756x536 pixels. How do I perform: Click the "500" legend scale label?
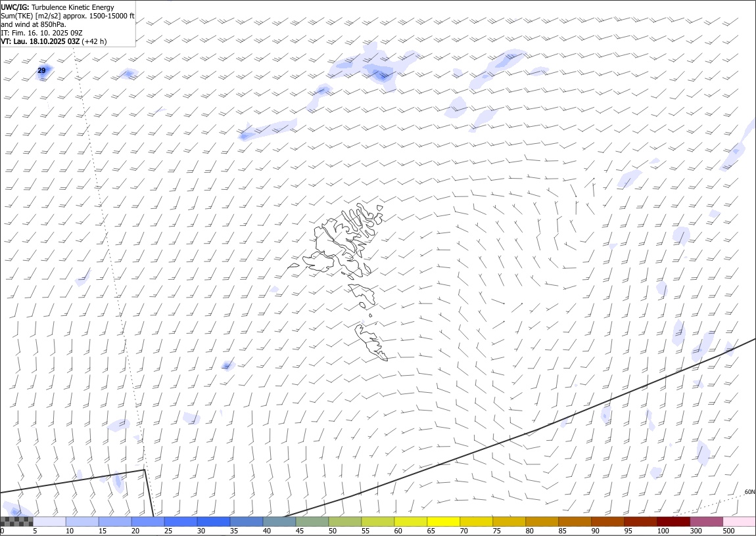click(728, 531)
